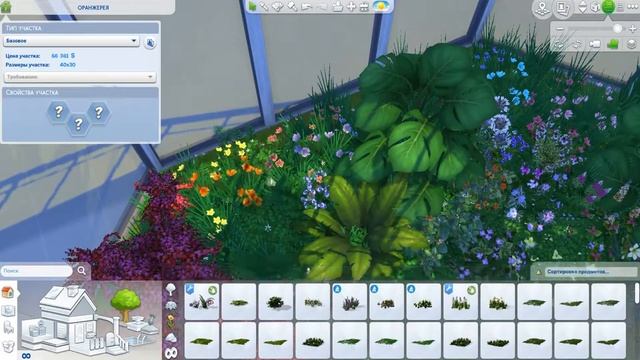Activate the Move Lot cross-arrows tool

tap(351, 7)
